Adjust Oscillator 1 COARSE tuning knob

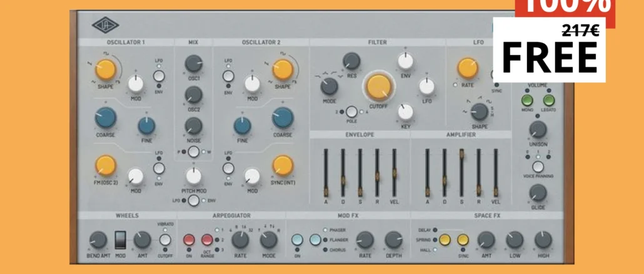[x=106, y=118]
